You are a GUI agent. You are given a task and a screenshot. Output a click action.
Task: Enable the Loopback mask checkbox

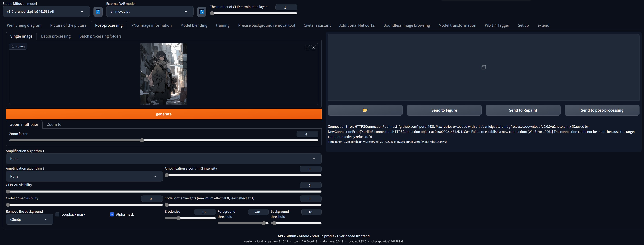tap(57, 214)
